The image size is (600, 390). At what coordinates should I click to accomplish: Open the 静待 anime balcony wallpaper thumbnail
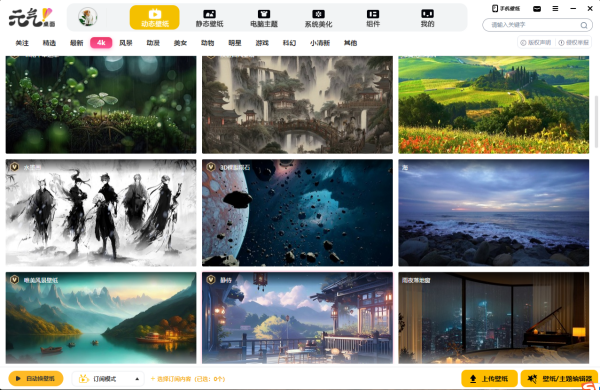(297, 318)
